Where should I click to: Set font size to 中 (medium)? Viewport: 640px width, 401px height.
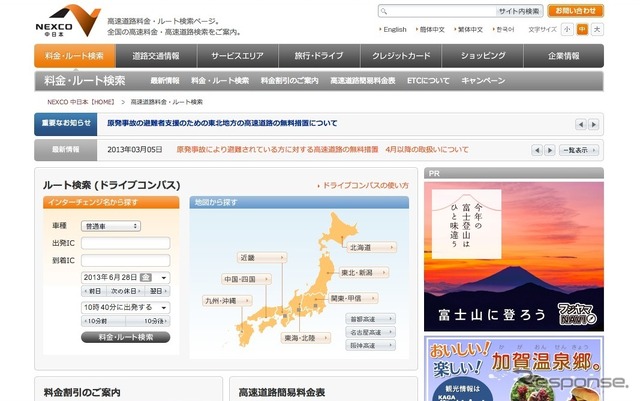click(582, 29)
